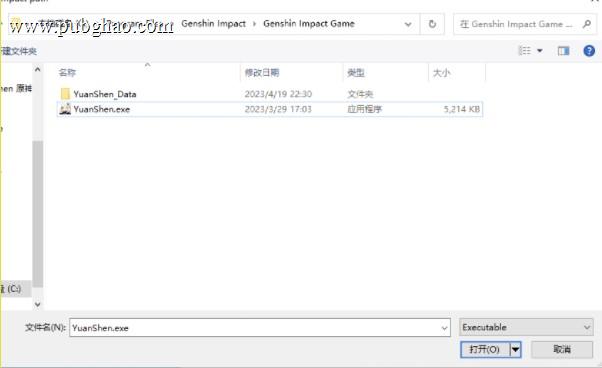
Task: Click the filename input field
Action: 255,328
